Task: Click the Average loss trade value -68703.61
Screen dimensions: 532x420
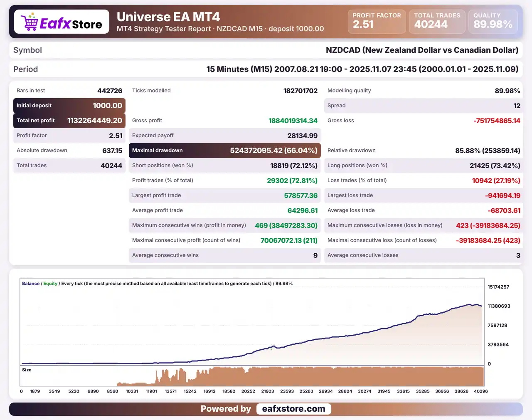Action: [504, 210]
